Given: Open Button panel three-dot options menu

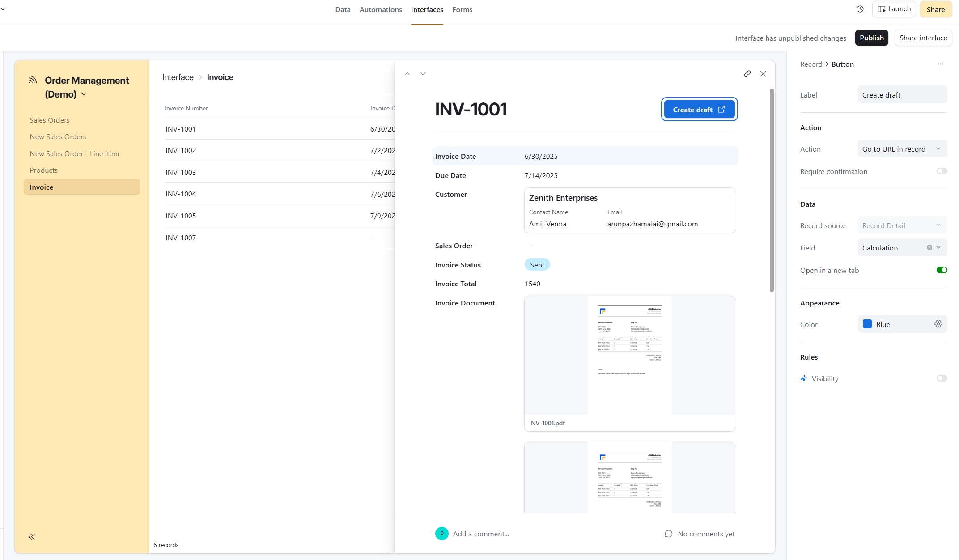Looking at the screenshot, I should (940, 64).
